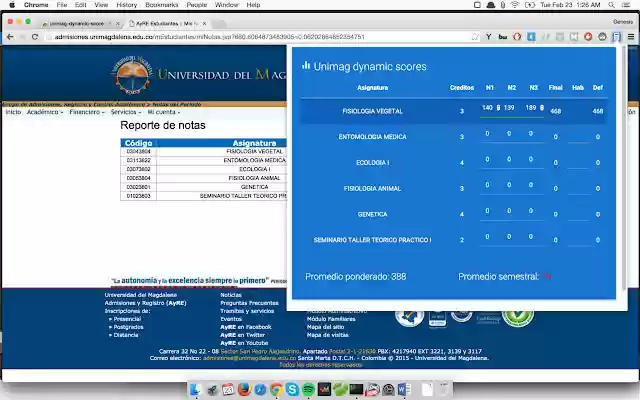
Task: Open Terminal from the dock
Action: click(x=356, y=389)
